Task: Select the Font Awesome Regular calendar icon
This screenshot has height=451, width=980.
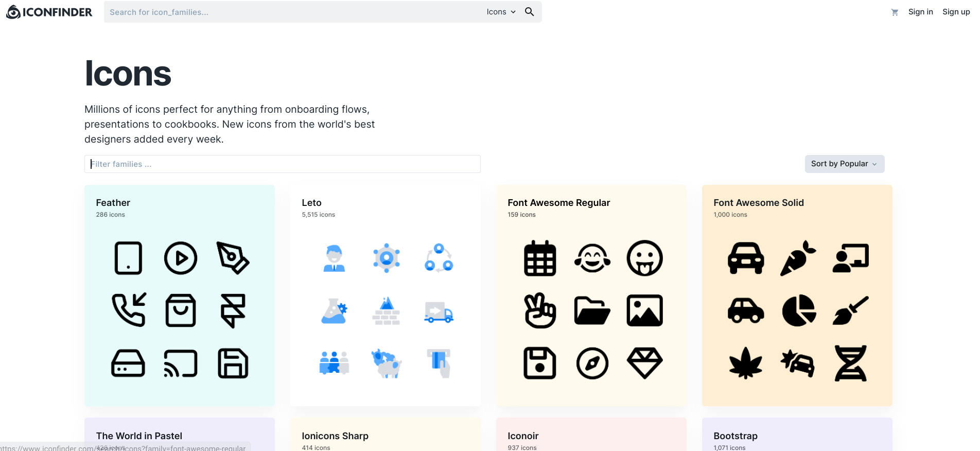Action: click(540, 258)
